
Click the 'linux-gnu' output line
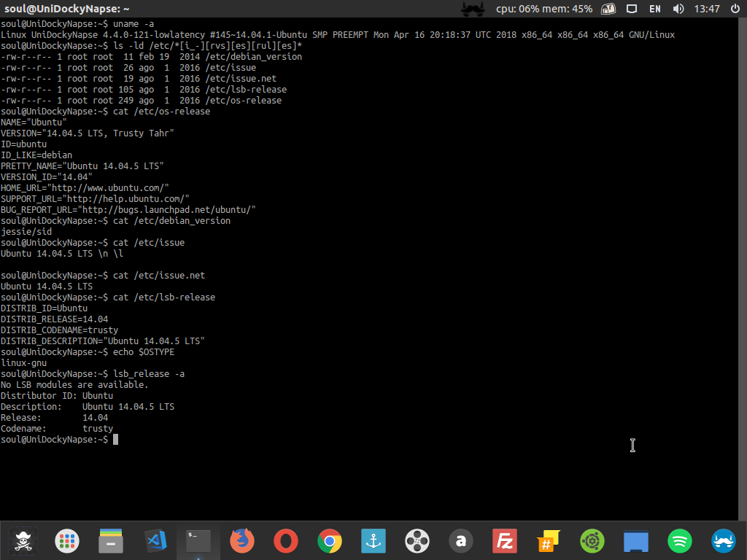(23, 363)
